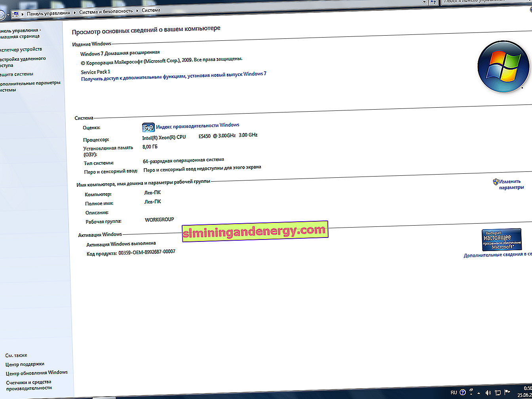Click the Лев-ПК value next to Компьютер
Image resolution: width=532 pixels, height=399 pixels.
coord(152,193)
